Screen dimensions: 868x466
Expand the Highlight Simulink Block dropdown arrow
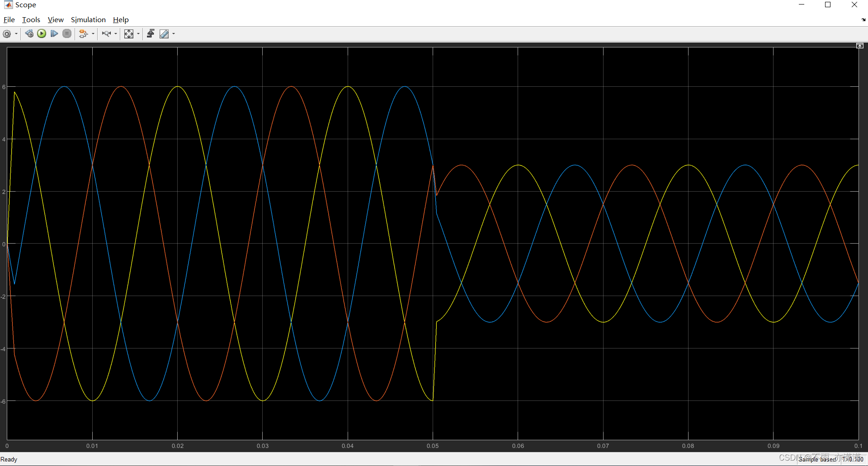coord(93,34)
